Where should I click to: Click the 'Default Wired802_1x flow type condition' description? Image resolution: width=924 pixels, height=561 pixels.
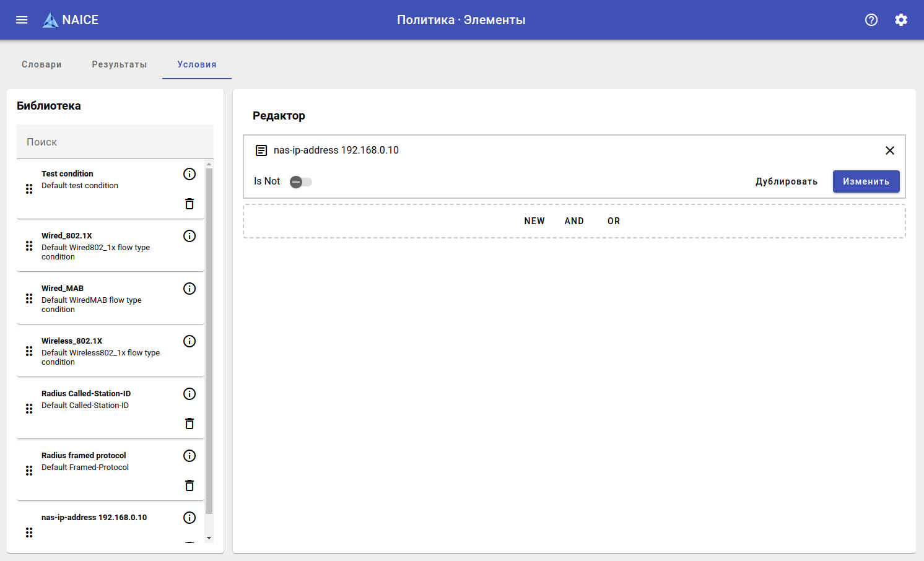(x=96, y=252)
